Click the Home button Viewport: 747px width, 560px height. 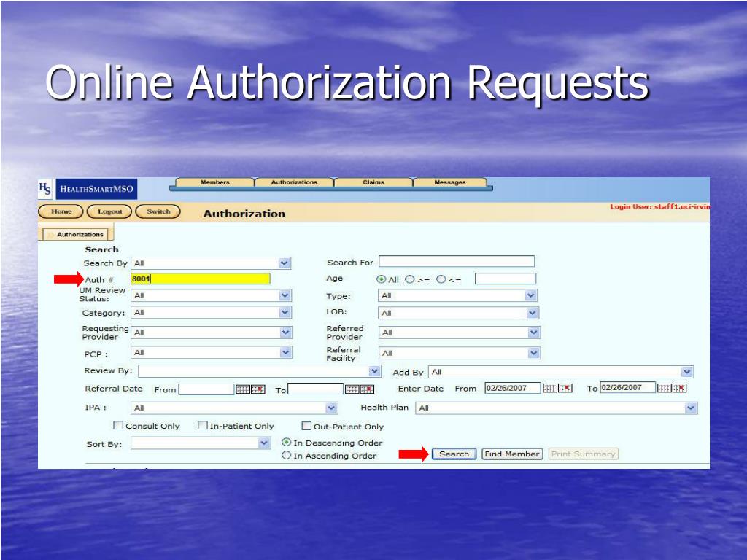coord(61,211)
